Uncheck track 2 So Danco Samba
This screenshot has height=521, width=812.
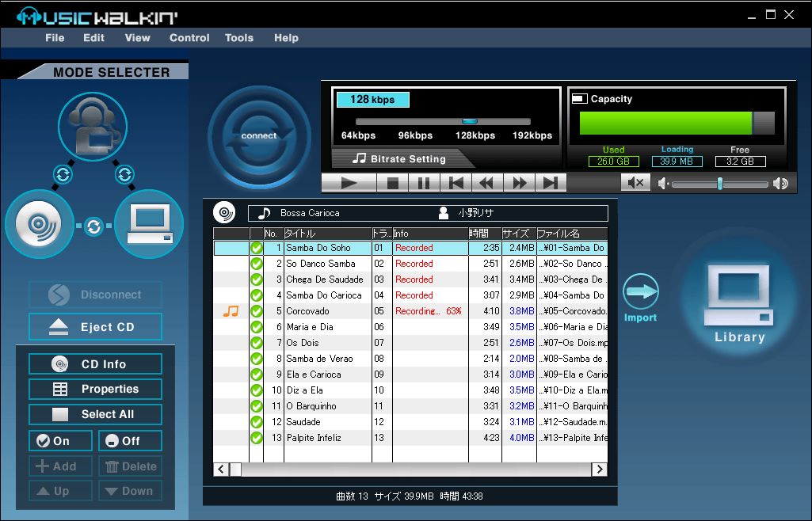coord(257,264)
